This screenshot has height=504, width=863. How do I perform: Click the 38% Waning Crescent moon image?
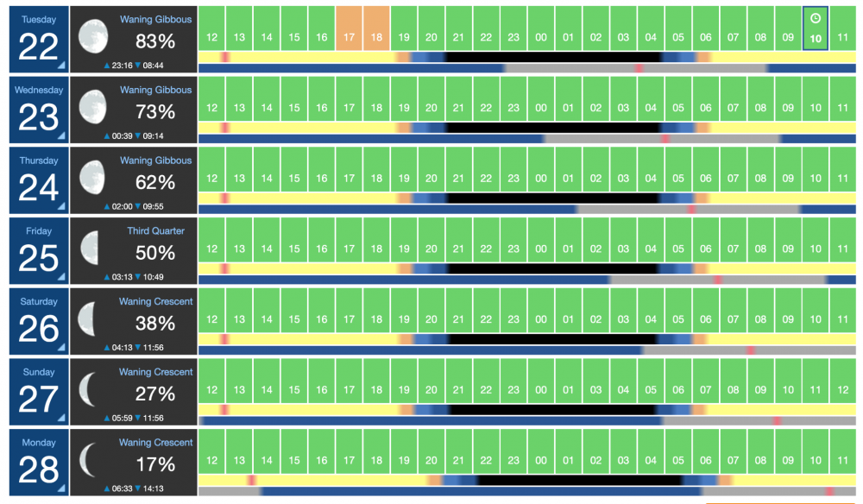pos(87,318)
